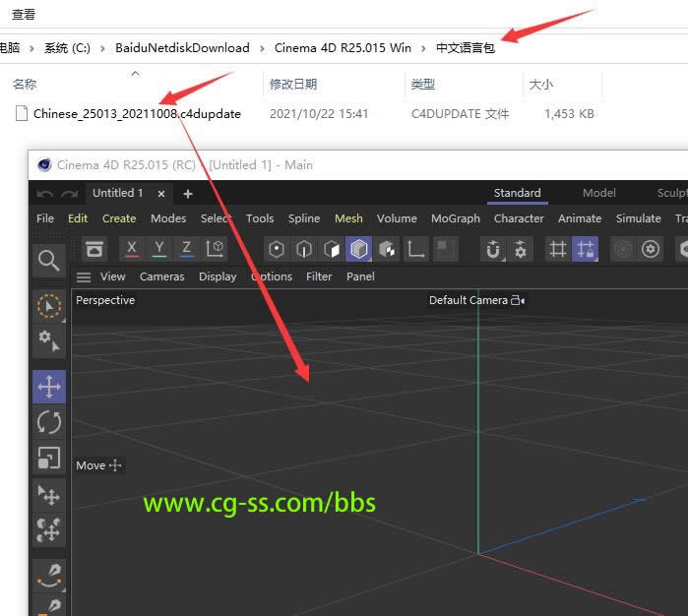Open the Simulate menu
Screen dimensions: 688x616
(639, 218)
